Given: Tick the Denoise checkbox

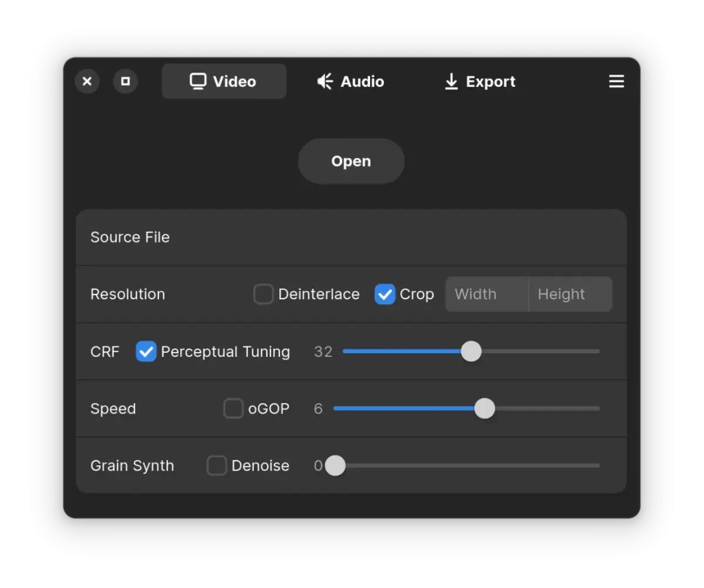Looking at the screenshot, I should [x=216, y=465].
